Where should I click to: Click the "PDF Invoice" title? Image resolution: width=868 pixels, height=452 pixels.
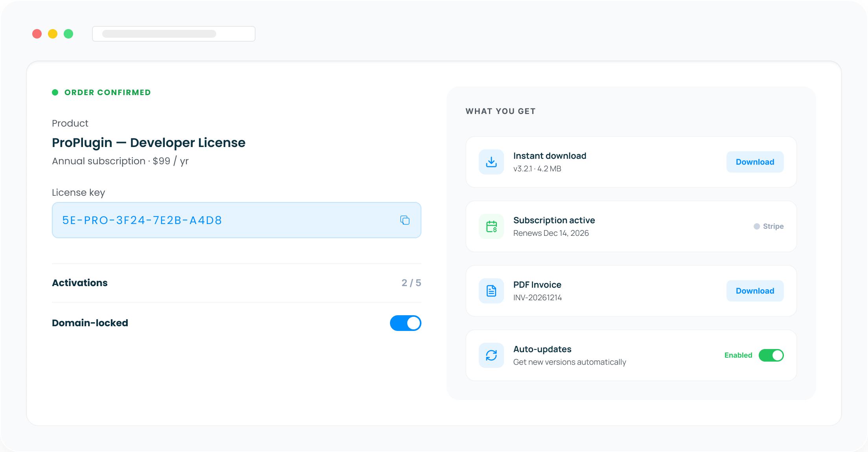click(537, 285)
